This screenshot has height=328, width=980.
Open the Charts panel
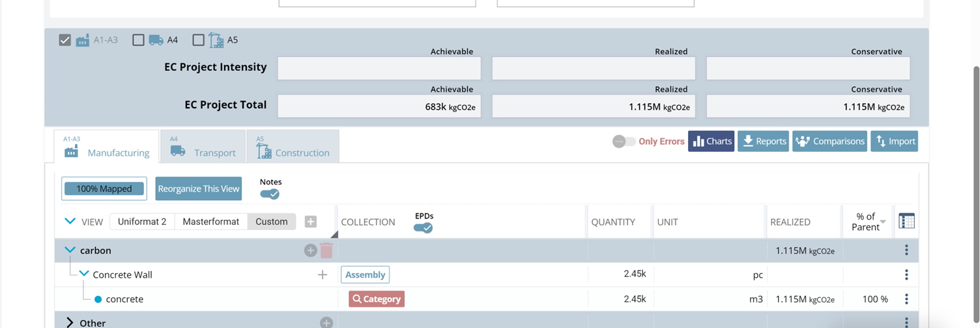pyautogui.click(x=711, y=142)
